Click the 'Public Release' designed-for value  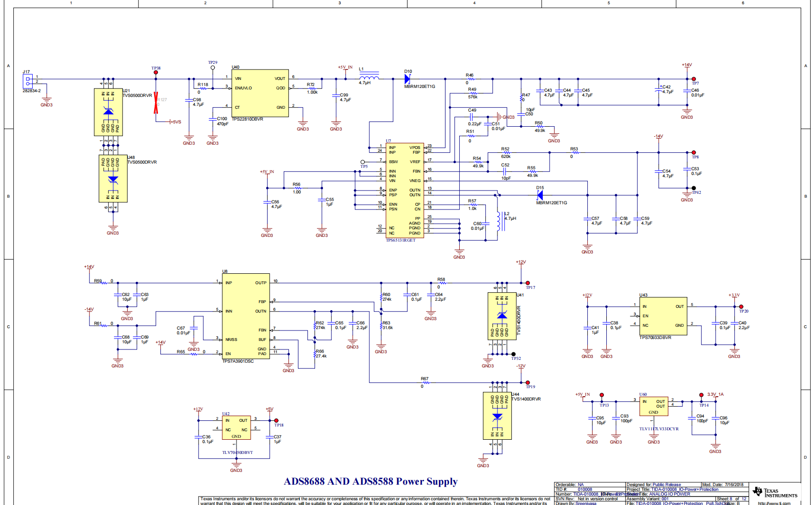coord(667,485)
